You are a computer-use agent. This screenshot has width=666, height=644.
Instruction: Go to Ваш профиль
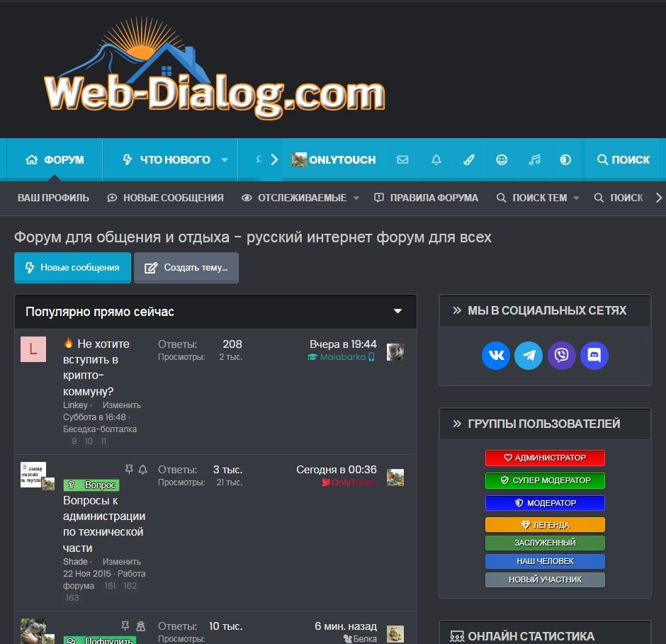point(54,198)
